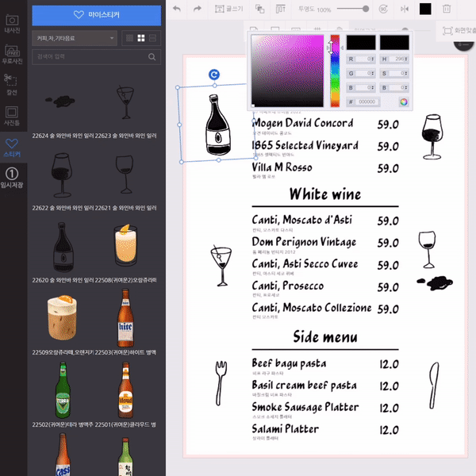Select the wine bottle on the canvas
476x476 pixels.
[217, 125]
